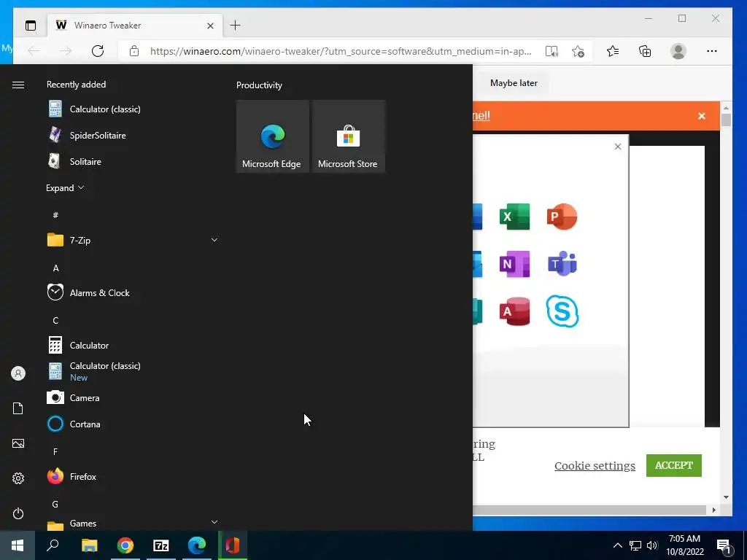
Task: Open Google Chrome from taskbar
Action: coord(125,545)
